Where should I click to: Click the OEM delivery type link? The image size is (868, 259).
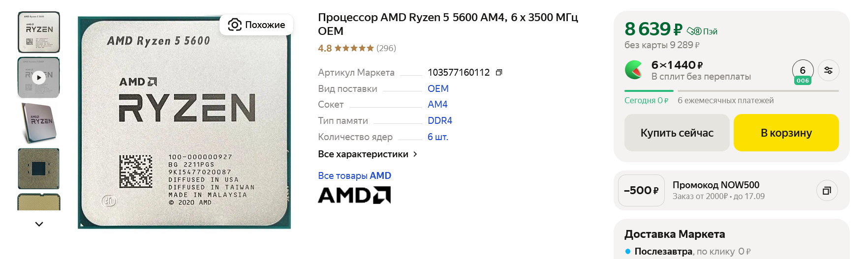point(438,89)
